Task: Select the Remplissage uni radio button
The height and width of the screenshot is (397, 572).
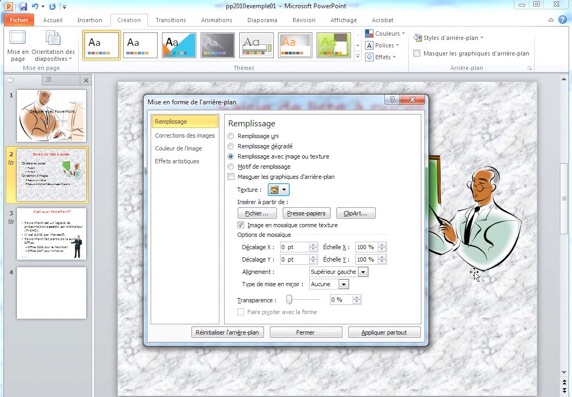Action: coord(231,136)
